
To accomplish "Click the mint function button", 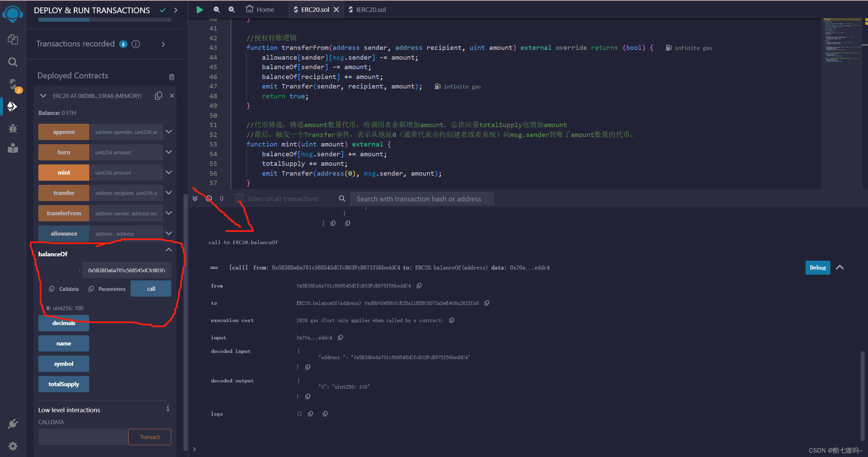I will coord(64,173).
